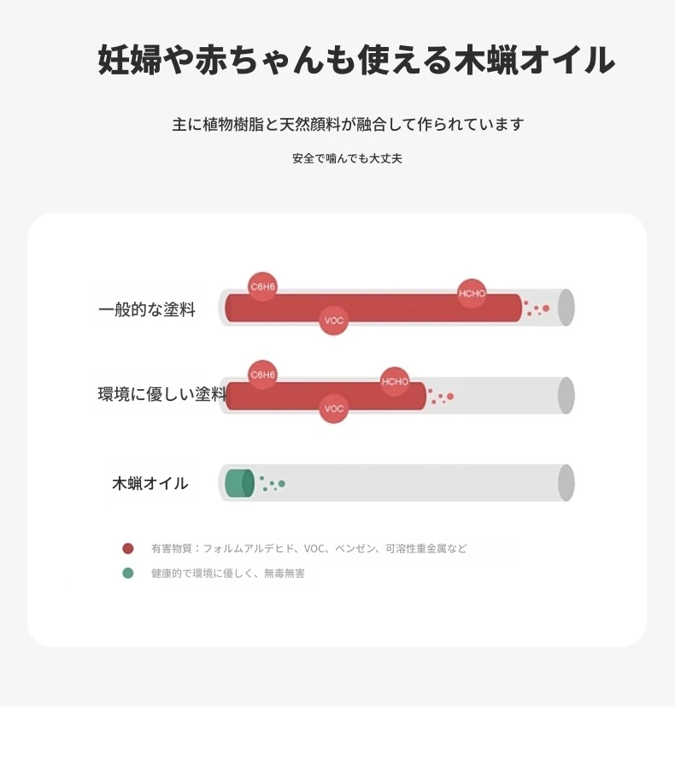Select the 一般的な塗料 row label
This screenshot has height=784, width=675.
(x=147, y=309)
